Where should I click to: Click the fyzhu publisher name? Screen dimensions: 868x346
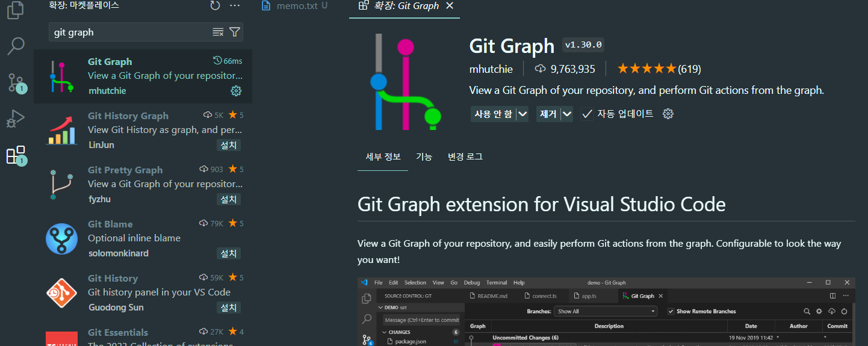click(99, 199)
